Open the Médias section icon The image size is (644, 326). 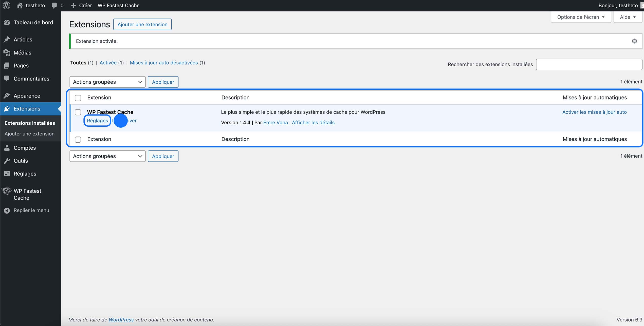tap(7, 52)
